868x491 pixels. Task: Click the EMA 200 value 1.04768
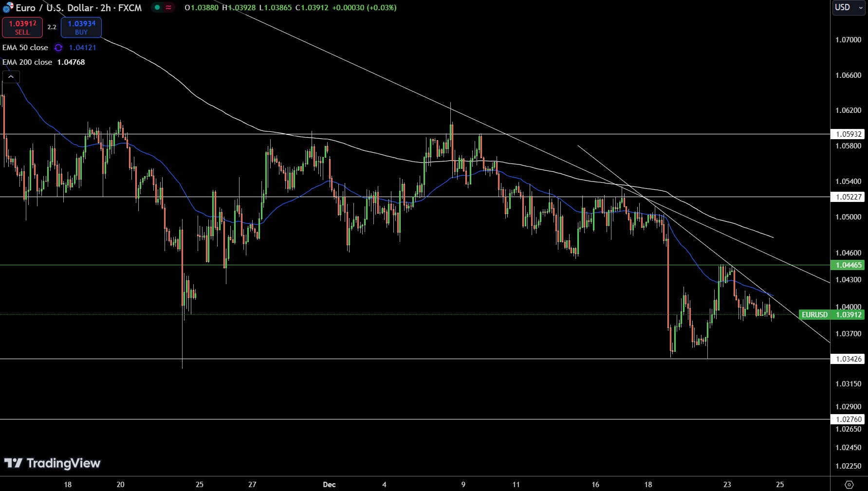click(x=71, y=62)
